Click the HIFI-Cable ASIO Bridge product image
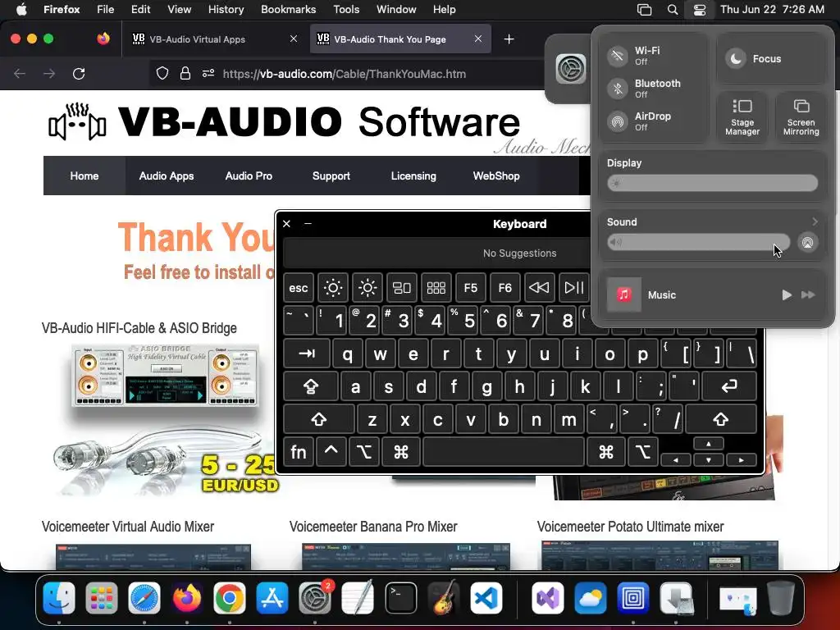 tap(166, 375)
